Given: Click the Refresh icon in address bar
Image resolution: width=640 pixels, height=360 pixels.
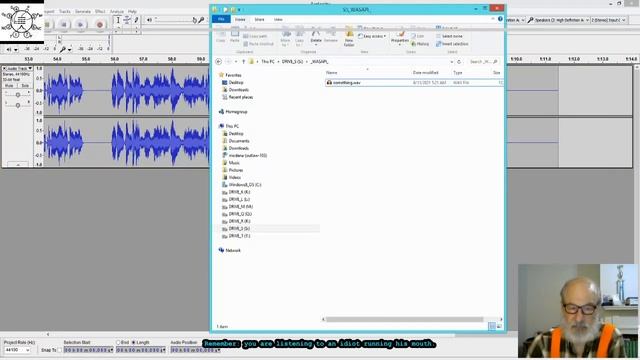Looking at the screenshot, I should [x=459, y=62].
